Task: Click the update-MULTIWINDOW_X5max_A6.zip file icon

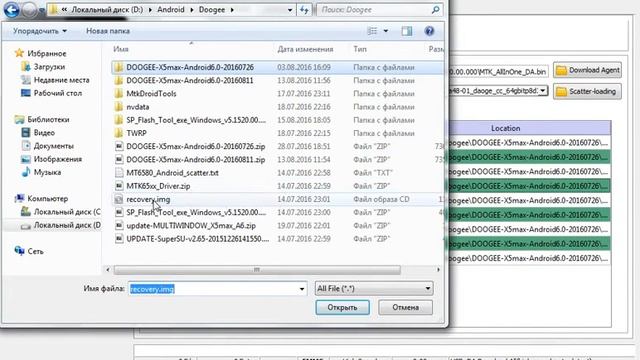Action: pos(119,226)
